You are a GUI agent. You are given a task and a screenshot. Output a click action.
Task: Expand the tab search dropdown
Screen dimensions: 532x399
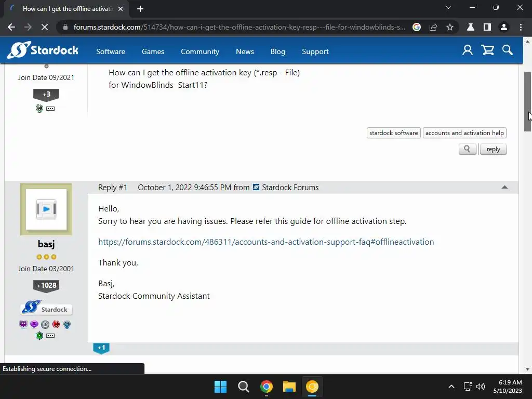click(x=448, y=7)
